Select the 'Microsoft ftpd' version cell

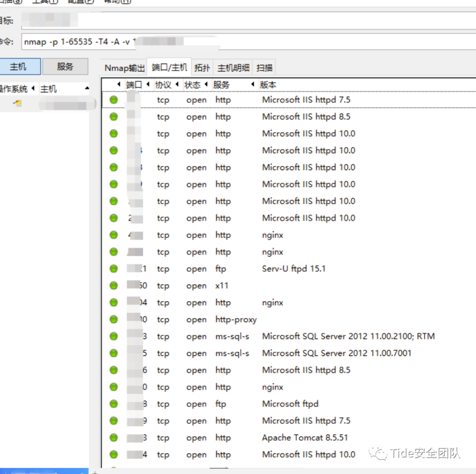click(x=290, y=404)
